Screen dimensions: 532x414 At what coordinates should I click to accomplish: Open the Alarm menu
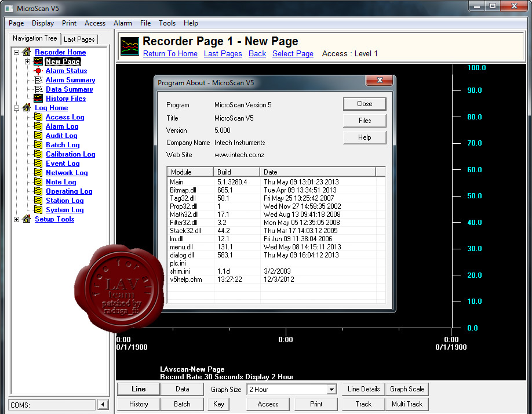(122, 23)
